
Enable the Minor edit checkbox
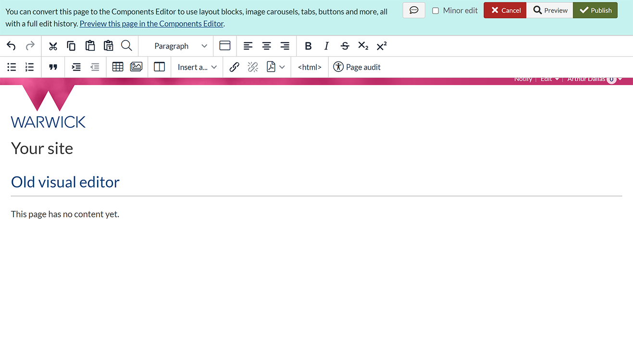pyautogui.click(x=435, y=11)
